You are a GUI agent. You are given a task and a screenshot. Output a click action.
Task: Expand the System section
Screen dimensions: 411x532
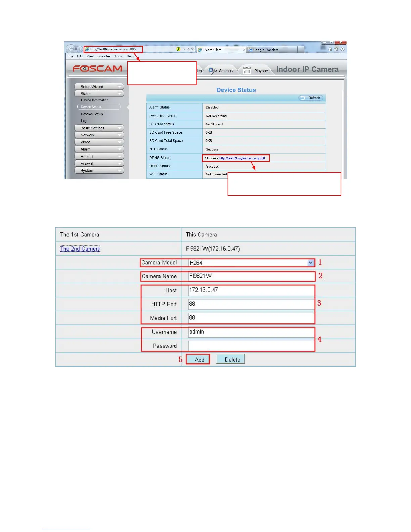click(x=99, y=170)
